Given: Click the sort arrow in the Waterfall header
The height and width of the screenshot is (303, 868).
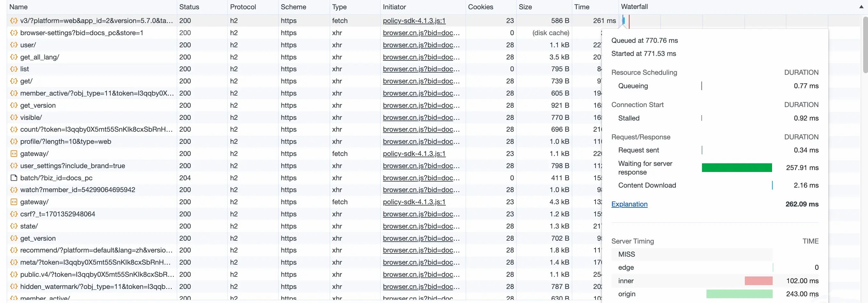Looking at the screenshot, I should coord(861,7).
